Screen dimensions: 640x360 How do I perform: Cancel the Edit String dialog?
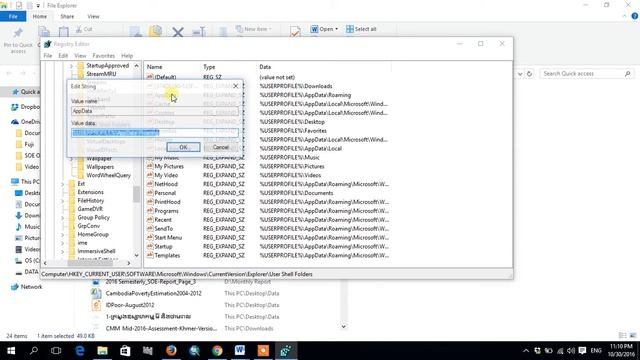220,147
